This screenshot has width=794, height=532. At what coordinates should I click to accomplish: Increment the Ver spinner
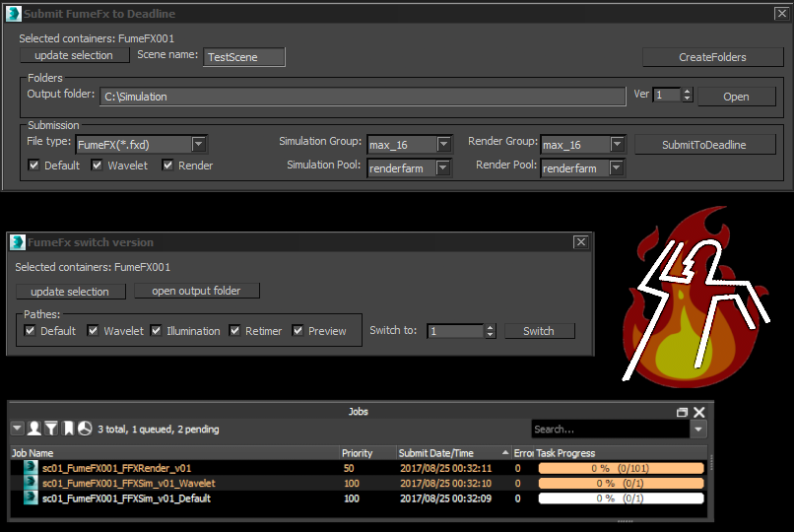(x=688, y=91)
